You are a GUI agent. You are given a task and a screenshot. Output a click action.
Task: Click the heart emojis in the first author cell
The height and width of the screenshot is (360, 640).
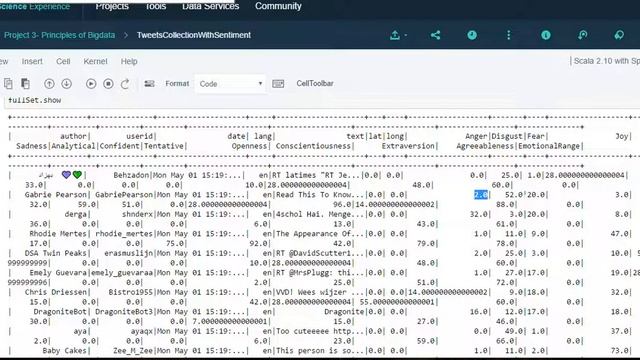point(72,175)
